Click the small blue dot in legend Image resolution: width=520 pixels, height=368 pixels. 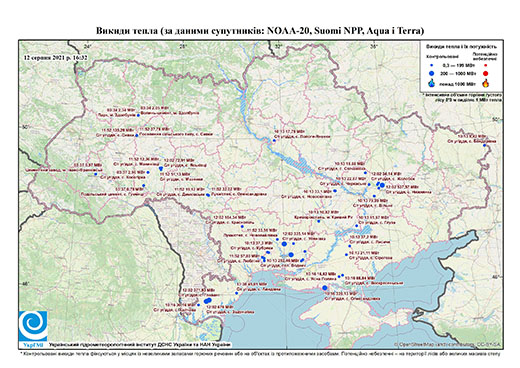coord(432,65)
